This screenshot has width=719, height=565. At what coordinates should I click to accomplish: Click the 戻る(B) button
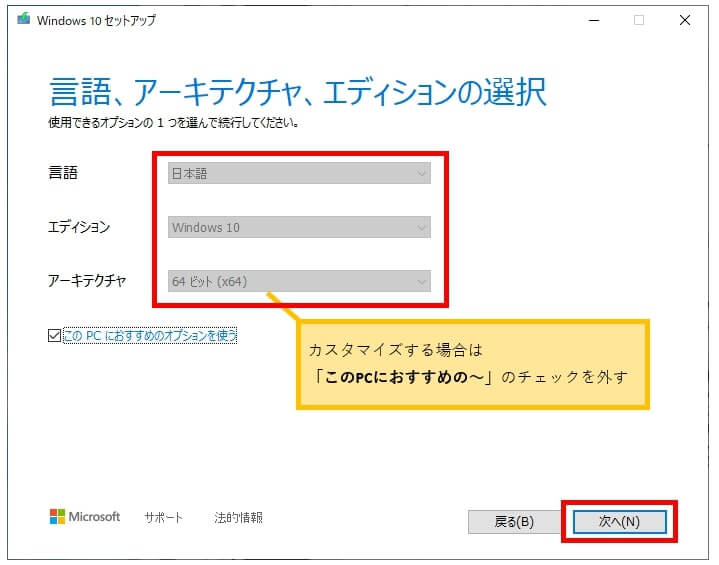click(x=514, y=522)
